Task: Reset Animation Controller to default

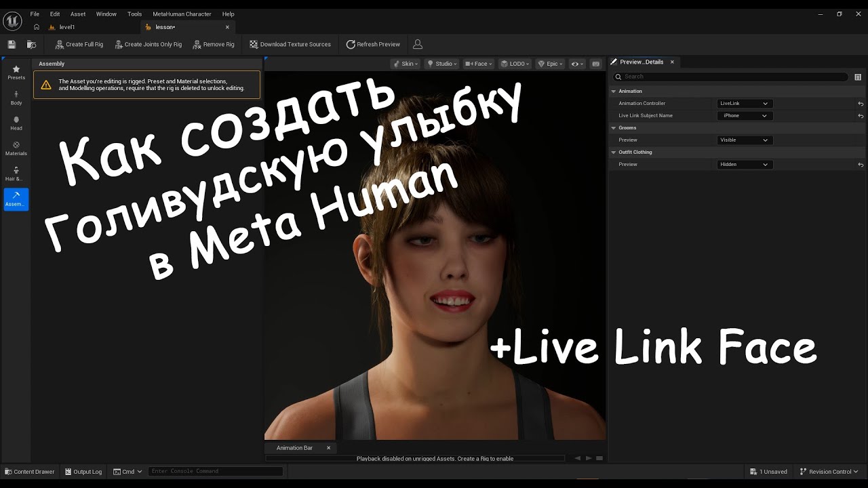Action: coord(861,104)
